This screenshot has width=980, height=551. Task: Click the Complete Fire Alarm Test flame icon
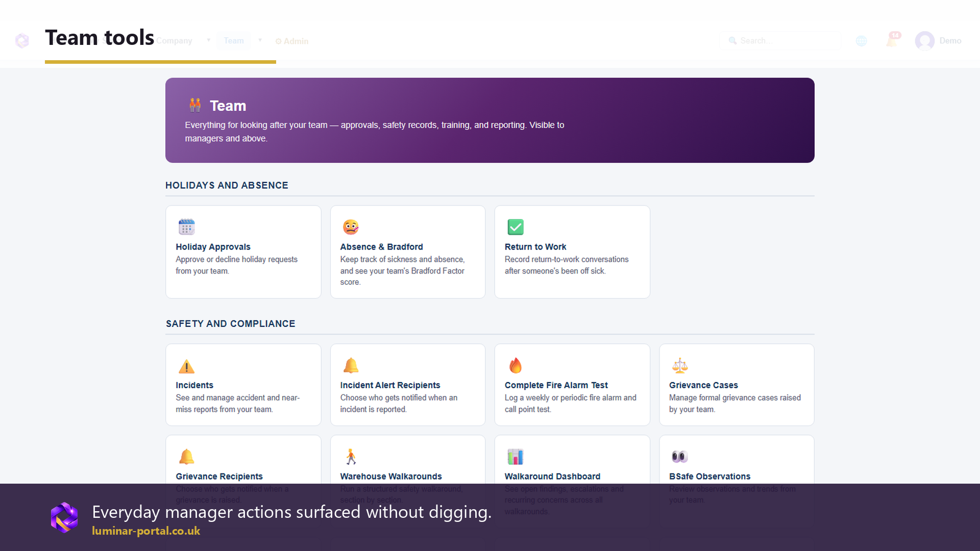pyautogui.click(x=516, y=365)
